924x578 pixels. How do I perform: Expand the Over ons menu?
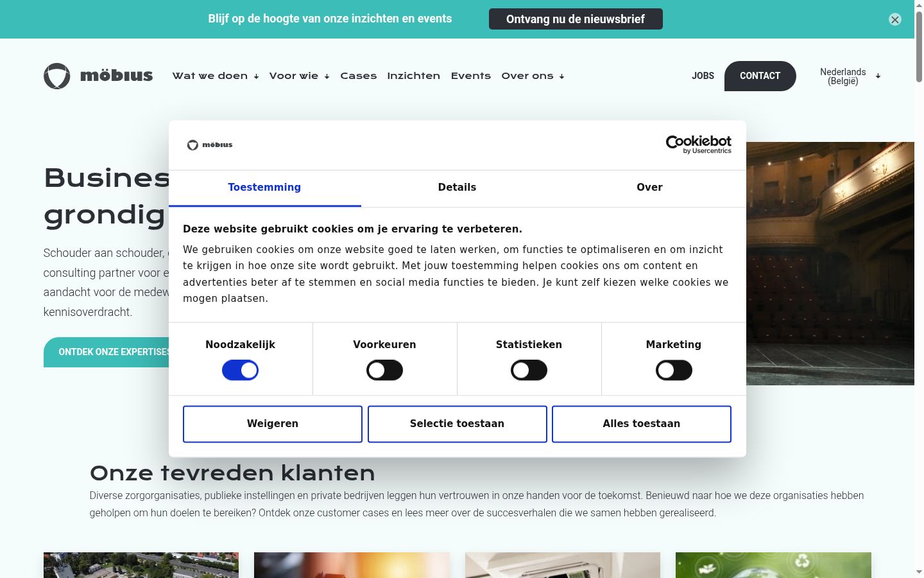(533, 76)
